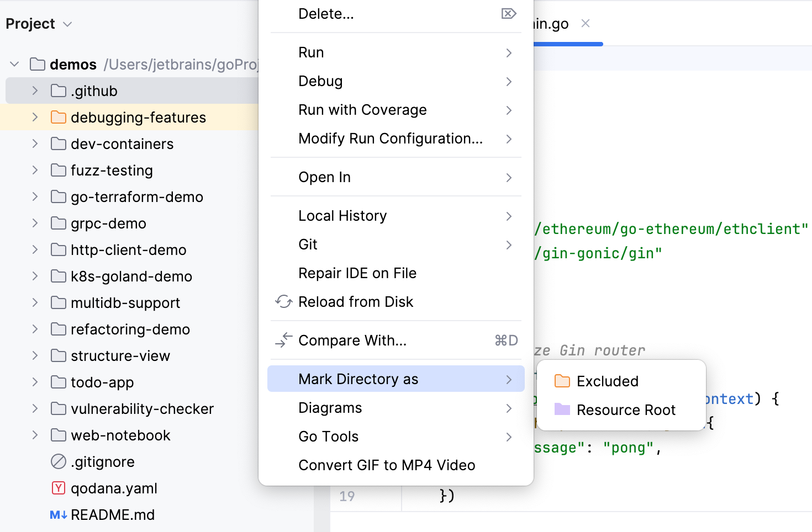Click the Reload from Disk refresh icon

283,302
